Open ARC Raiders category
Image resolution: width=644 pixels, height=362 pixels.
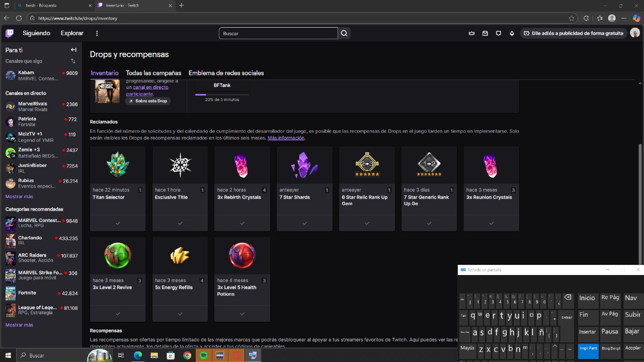41,258
